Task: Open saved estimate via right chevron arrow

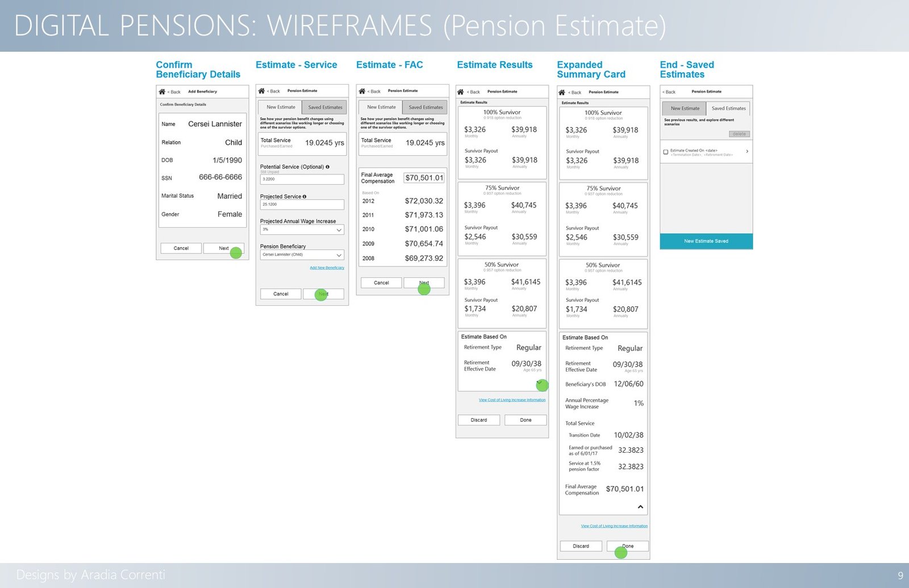Action: coord(747,152)
